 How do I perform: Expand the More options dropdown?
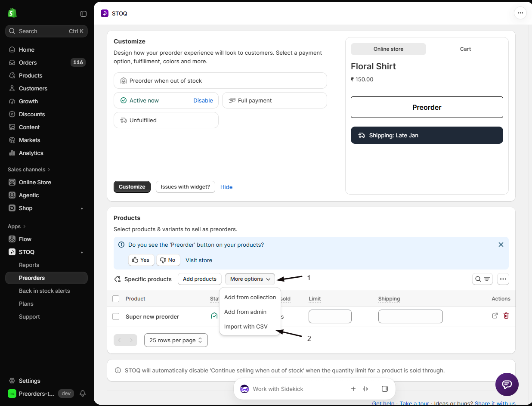pyautogui.click(x=250, y=279)
